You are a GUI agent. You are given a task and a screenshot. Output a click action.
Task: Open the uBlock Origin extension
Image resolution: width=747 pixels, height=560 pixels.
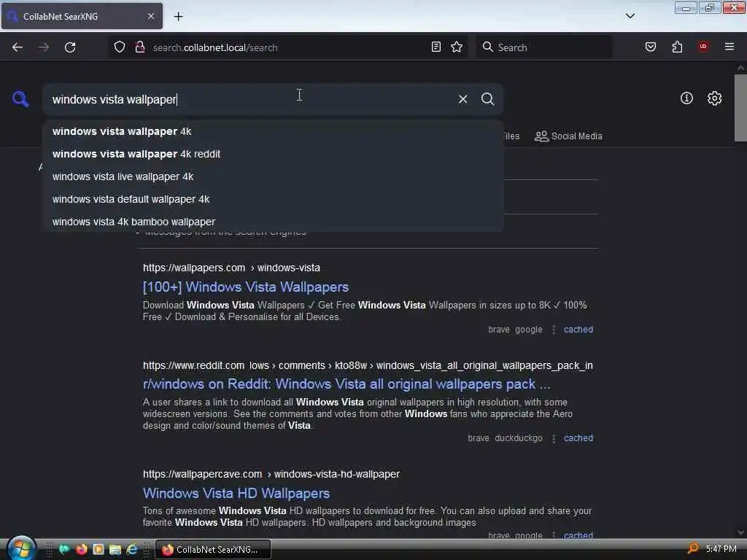pos(703,47)
